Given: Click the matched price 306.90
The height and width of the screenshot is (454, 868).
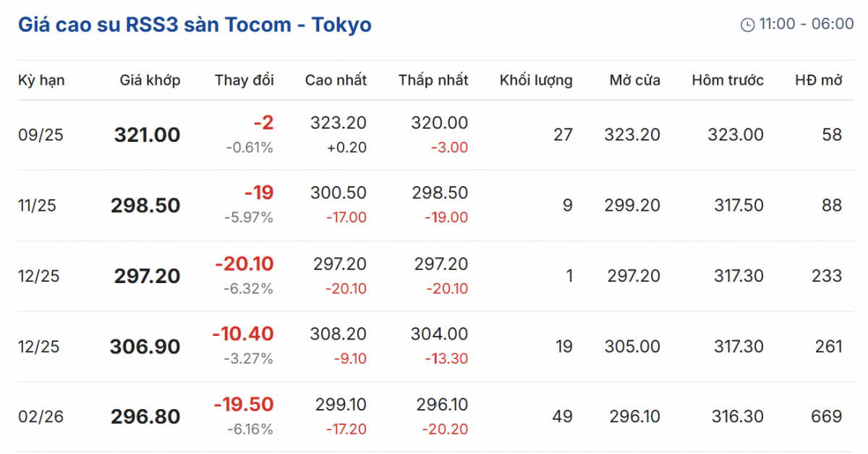Looking at the screenshot, I should click(145, 347).
